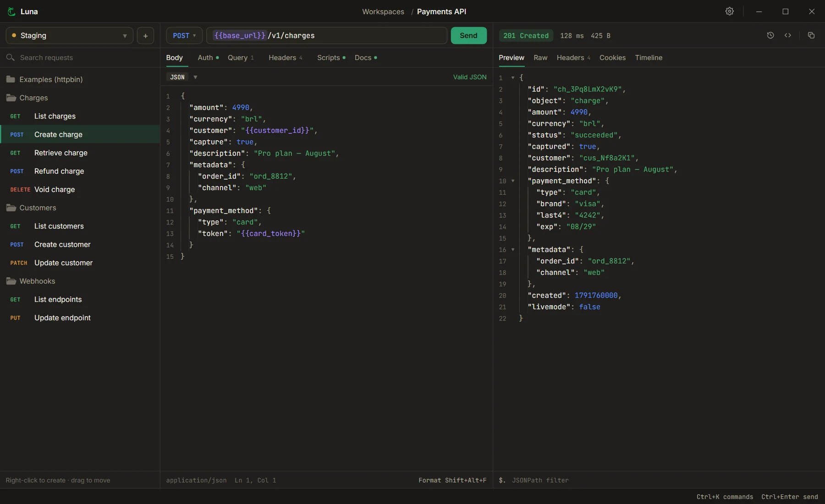Open the Cookies tab

(612, 57)
